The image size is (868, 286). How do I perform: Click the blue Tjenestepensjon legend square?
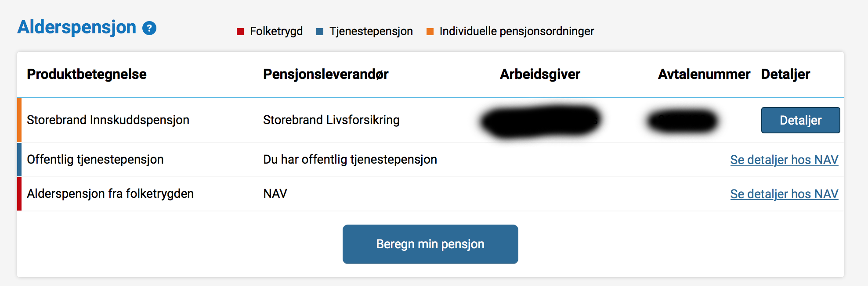click(x=320, y=32)
